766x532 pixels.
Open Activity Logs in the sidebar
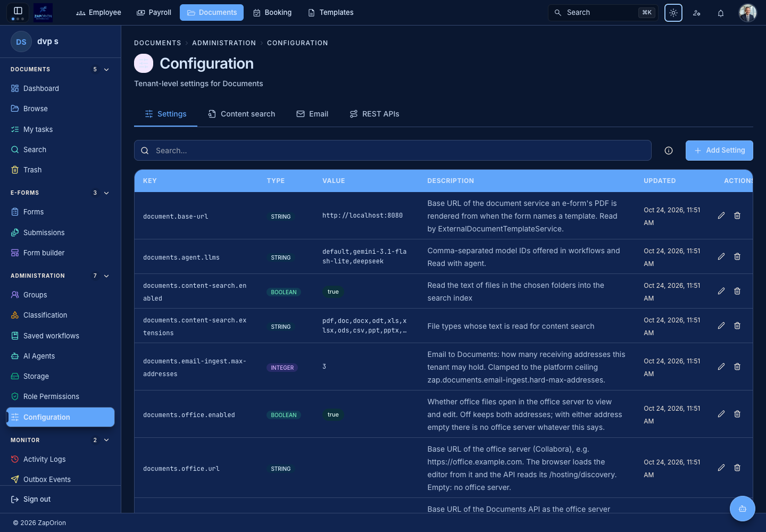click(60, 460)
